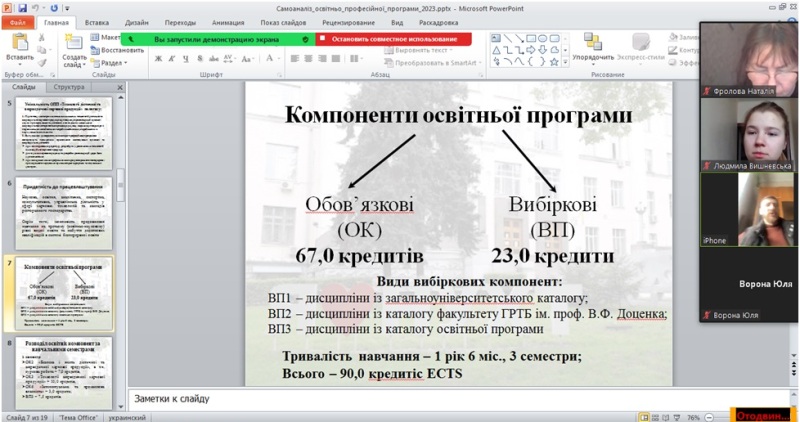Toggle strikethrough abc formatting
This screenshot has width=800, height=422.
[x=214, y=59]
